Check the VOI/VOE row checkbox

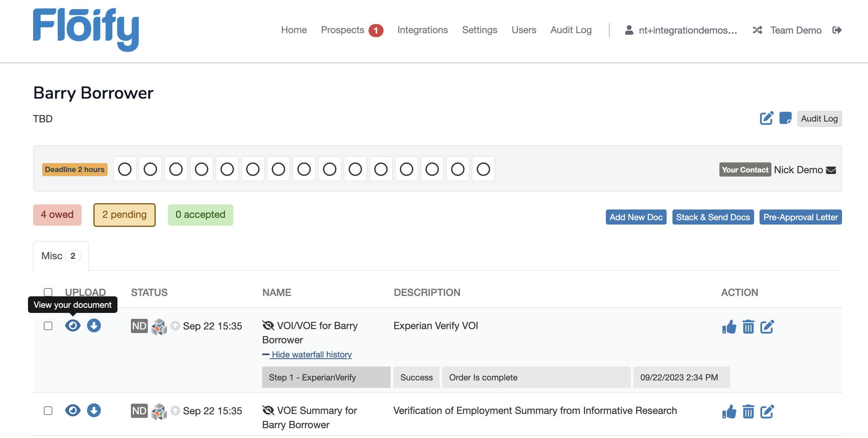point(48,326)
